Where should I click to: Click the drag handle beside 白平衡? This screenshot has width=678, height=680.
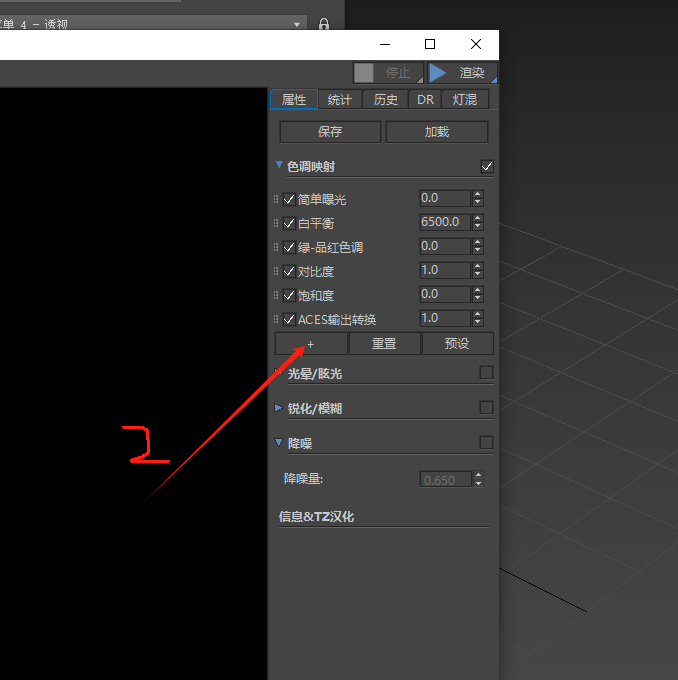[277, 223]
